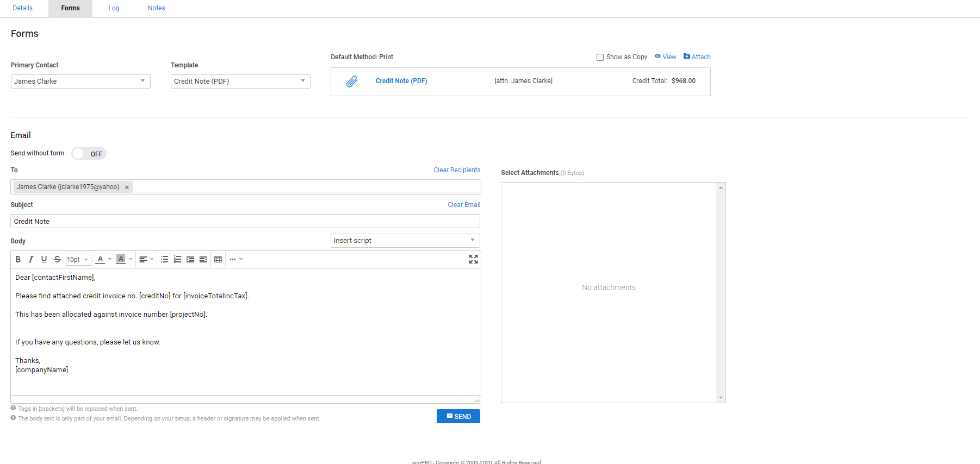
Task: Click in the To recipients field
Action: (246, 187)
